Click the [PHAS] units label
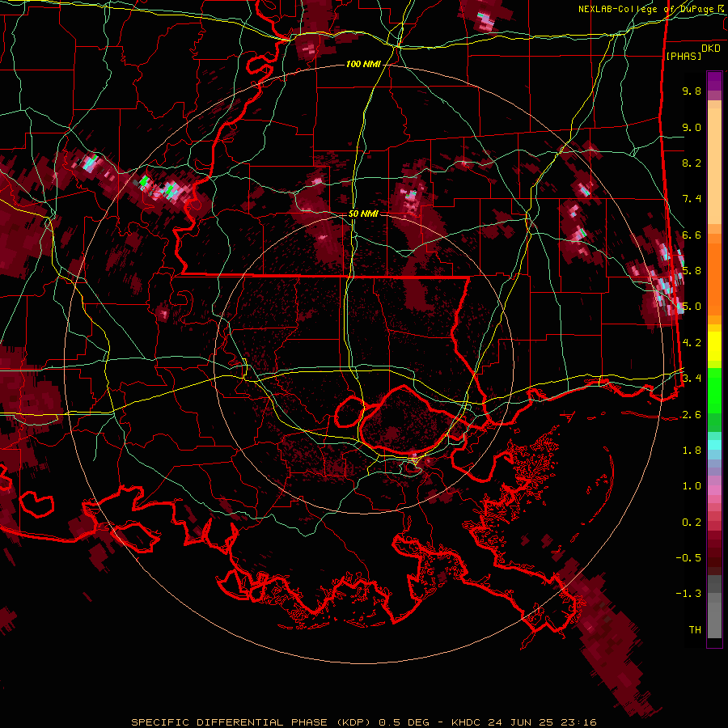The height and width of the screenshot is (728, 728). point(684,56)
